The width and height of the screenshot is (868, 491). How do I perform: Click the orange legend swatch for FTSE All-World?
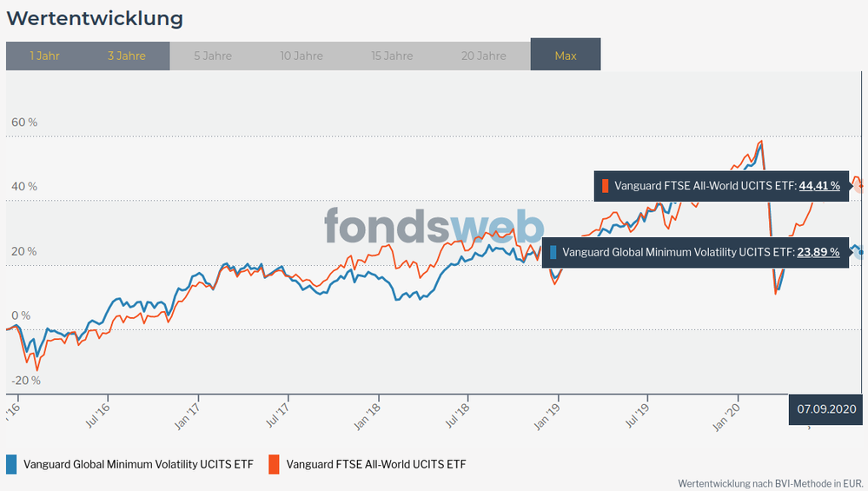click(x=273, y=464)
